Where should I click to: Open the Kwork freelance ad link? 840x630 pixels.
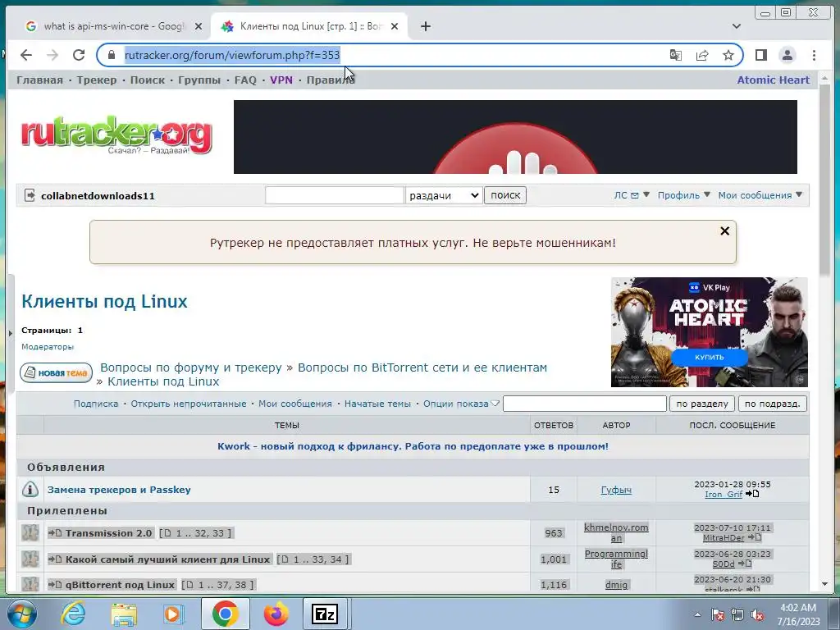click(x=413, y=446)
